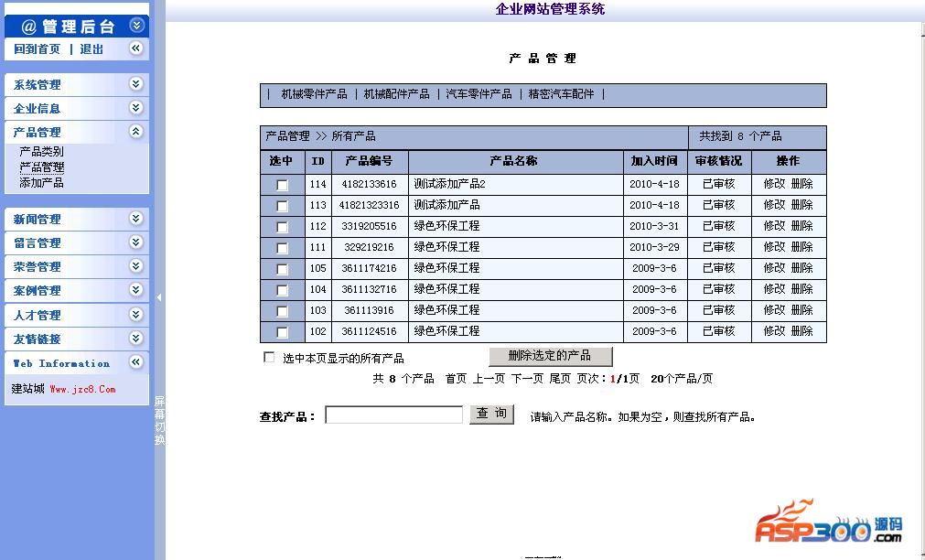Open 机械配件产品 category
Screen dimensions: 925x560
[396, 94]
